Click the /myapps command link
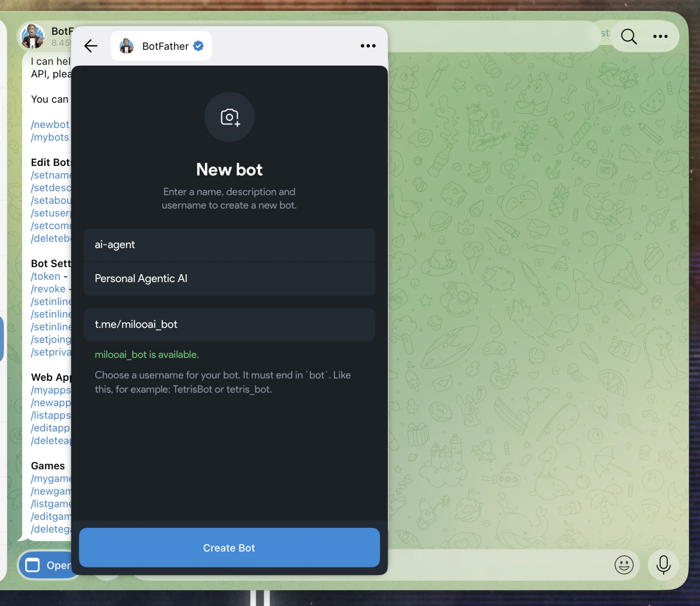Image resolution: width=700 pixels, height=606 pixels. click(x=51, y=390)
